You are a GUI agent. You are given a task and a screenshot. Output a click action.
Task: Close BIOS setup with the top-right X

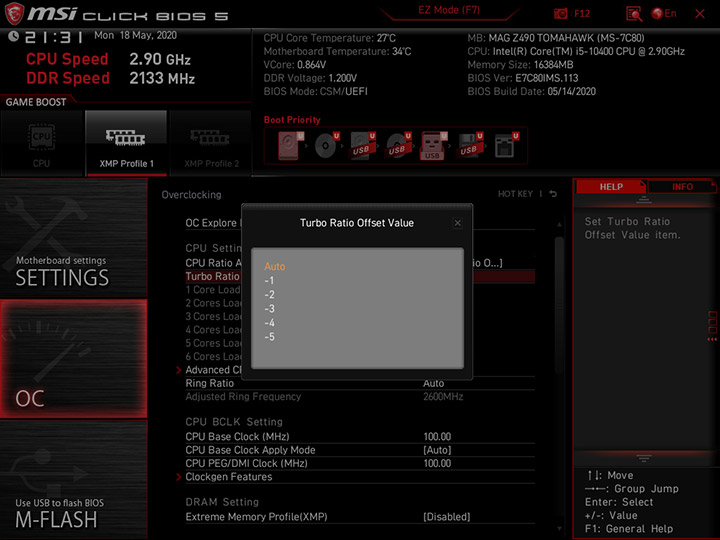tap(700, 14)
